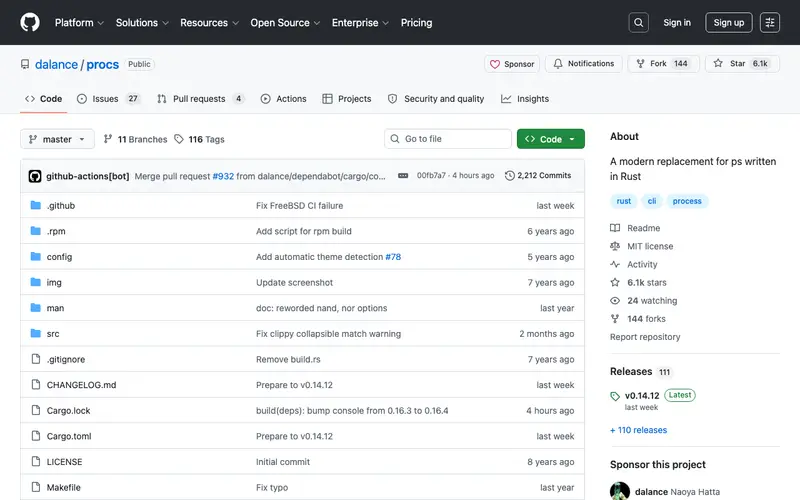The image size is (800, 500).
Task: View 2,212 Commits history
Action: point(538,176)
